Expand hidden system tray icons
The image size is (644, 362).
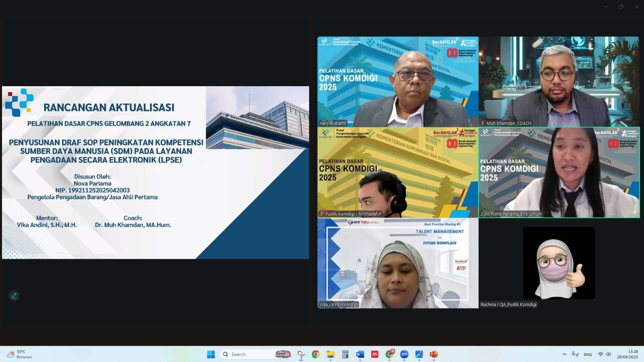point(564,354)
